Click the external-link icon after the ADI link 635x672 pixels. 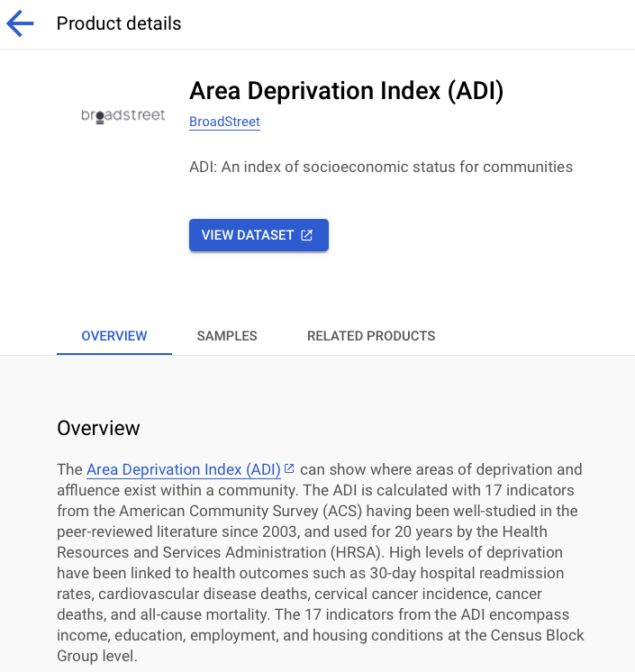(289, 468)
